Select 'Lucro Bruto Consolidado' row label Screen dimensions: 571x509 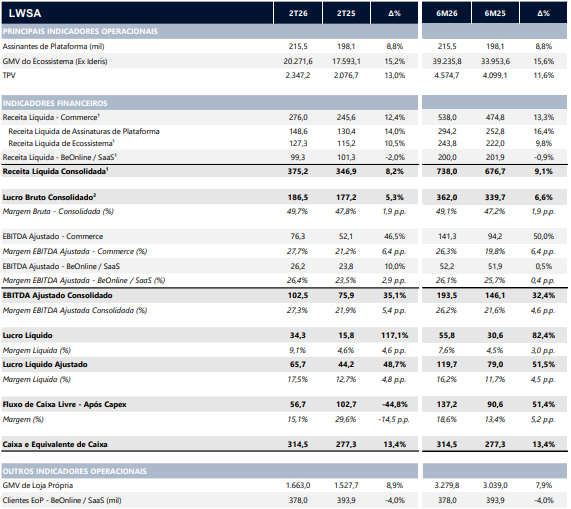tap(49, 197)
